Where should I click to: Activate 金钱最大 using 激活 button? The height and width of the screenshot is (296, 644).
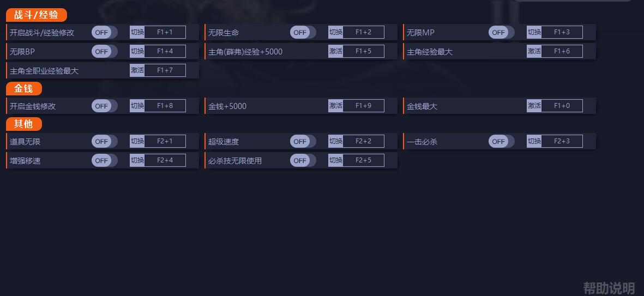point(534,106)
